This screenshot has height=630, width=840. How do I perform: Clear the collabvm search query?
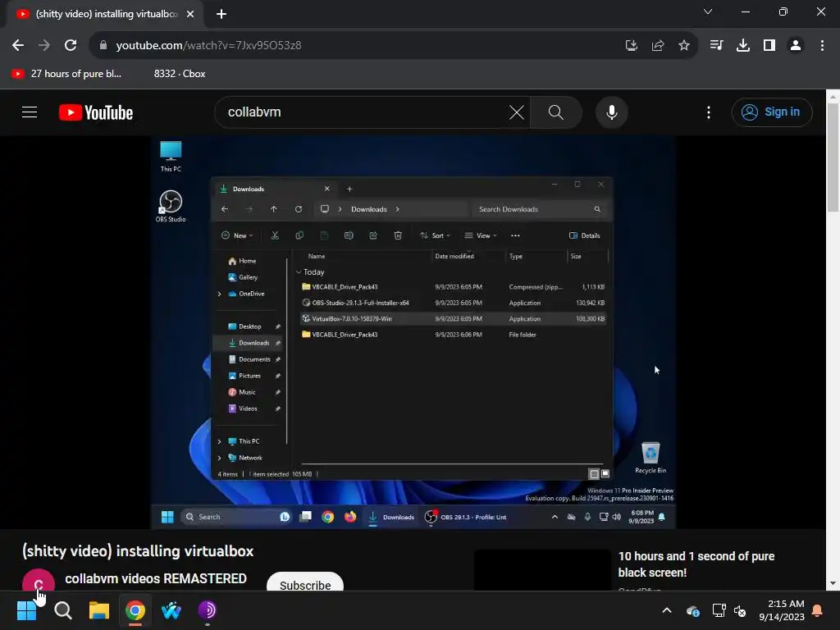coord(517,112)
